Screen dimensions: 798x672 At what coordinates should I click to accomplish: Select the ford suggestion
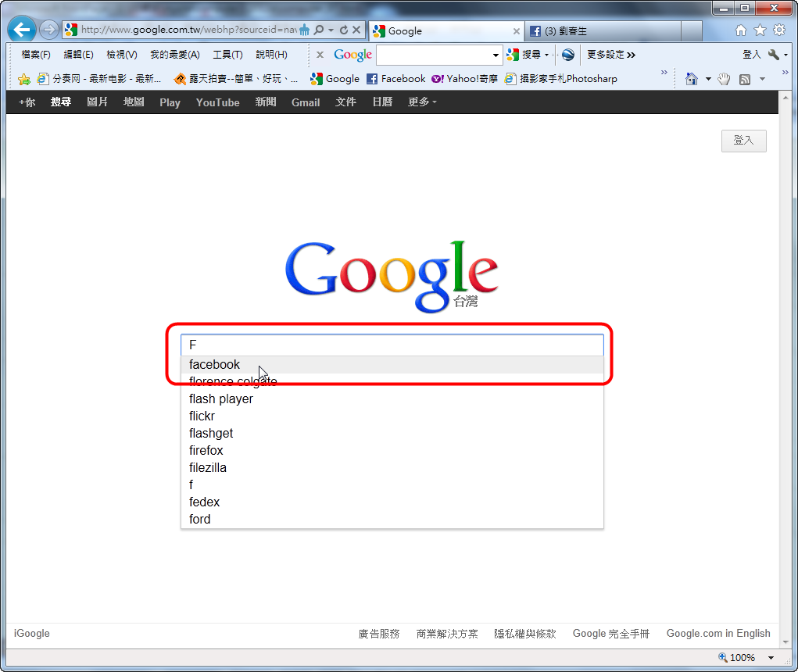pyautogui.click(x=392, y=520)
